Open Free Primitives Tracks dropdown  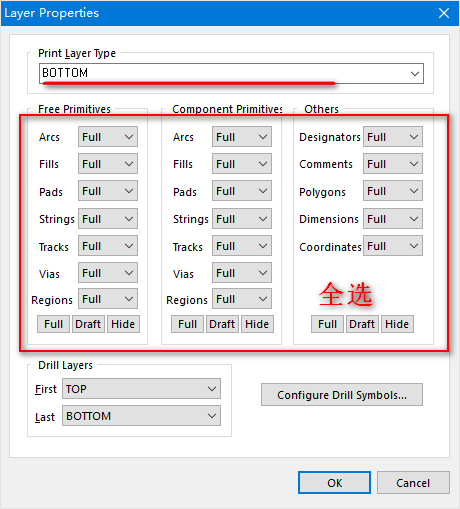pyautogui.click(x=108, y=246)
